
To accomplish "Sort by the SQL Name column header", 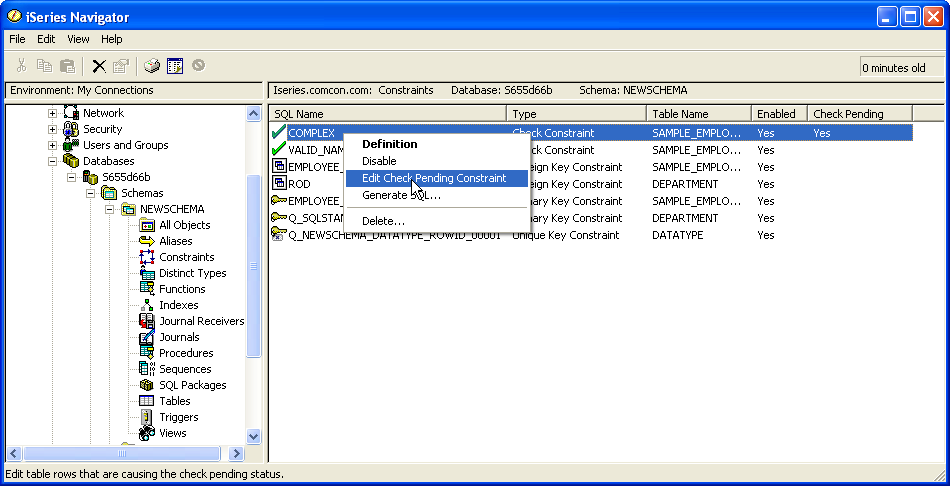I will point(388,114).
